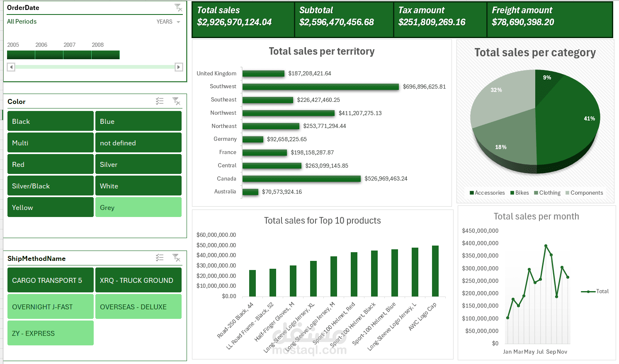
Task: Toggle the Grey color filter
Action: (x=138, y=207)
